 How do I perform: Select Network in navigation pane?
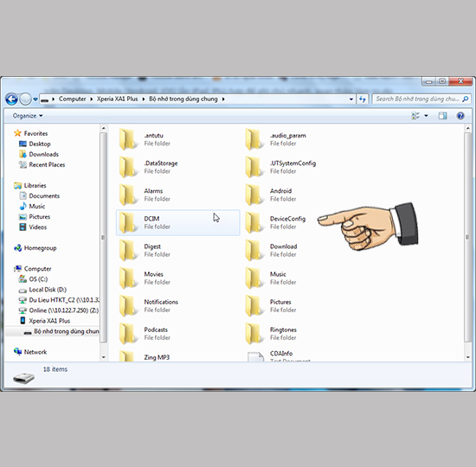[x=35, y=352]
